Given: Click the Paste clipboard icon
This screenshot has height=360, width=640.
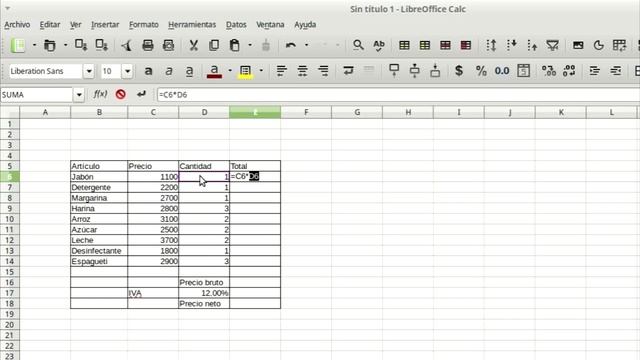Looking at the screenshot, I should click(235, 45).
